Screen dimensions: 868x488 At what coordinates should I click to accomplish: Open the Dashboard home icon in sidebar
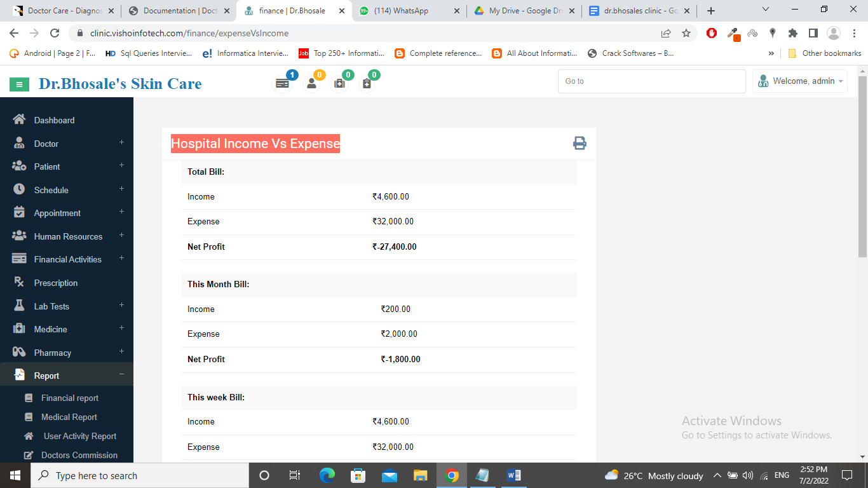pyautogui.click(x=19, y=120)
